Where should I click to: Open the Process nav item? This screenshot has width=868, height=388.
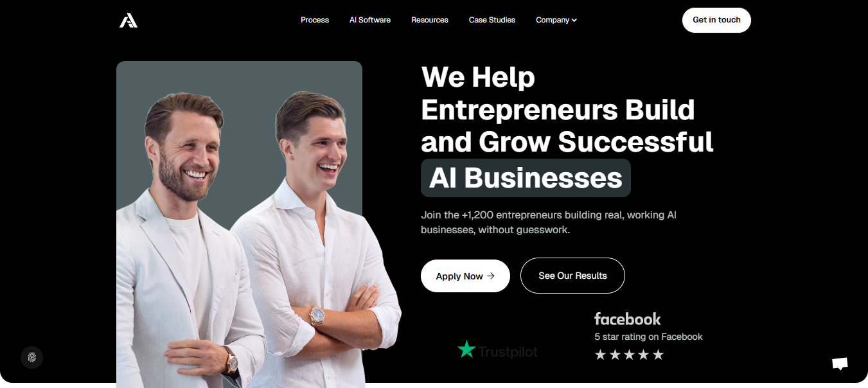coord(315,20)
